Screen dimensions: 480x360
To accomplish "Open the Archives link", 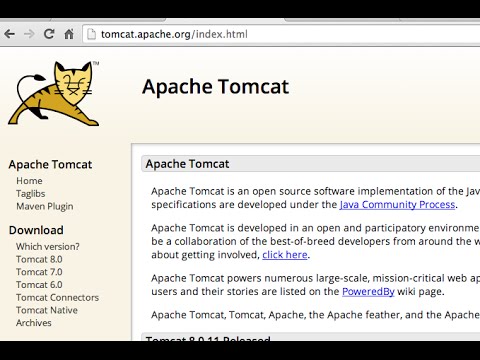I will pyautogui.click(x=34, y=323).
